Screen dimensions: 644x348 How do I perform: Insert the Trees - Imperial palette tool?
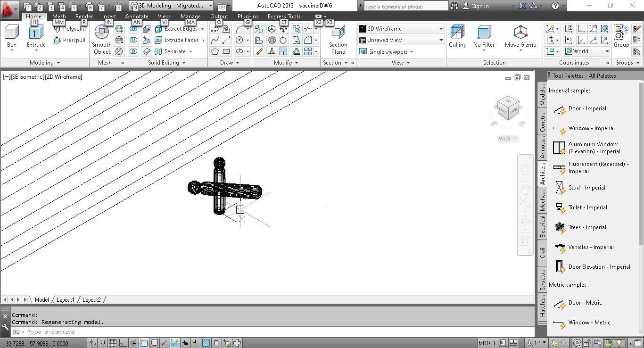tap(580, 228)
